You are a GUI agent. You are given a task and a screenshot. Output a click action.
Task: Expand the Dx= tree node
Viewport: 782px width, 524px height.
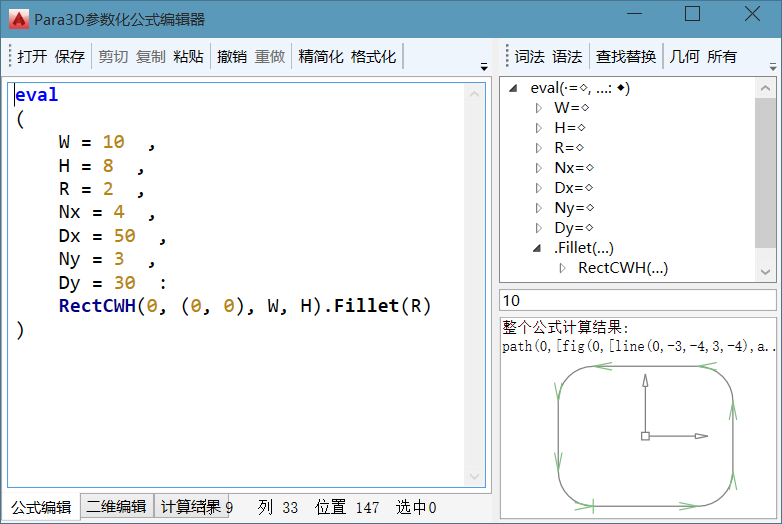539,187
